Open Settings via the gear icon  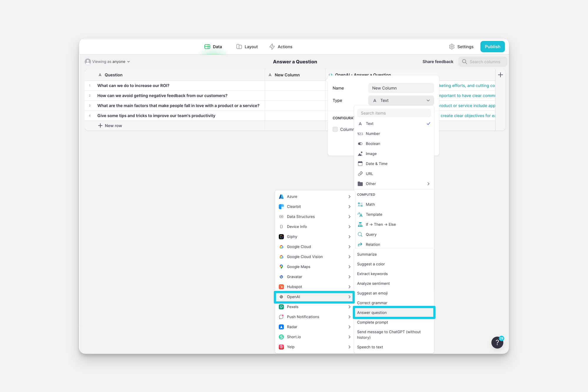click(452, 47)
